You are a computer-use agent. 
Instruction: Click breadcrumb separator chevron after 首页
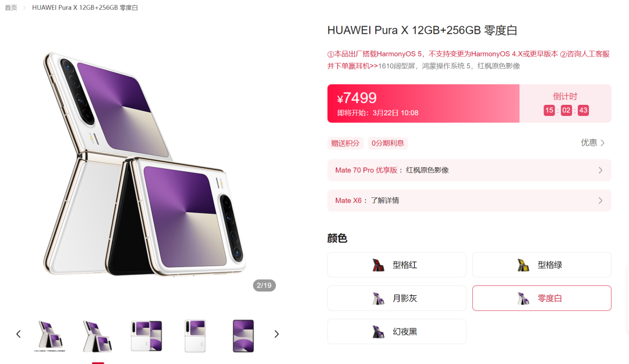[24, 8]
